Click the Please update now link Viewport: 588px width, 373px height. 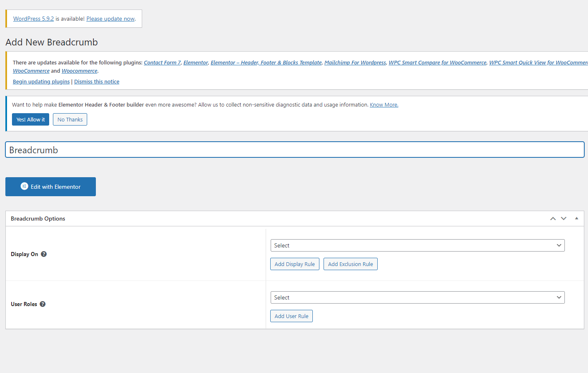(110, 19)
